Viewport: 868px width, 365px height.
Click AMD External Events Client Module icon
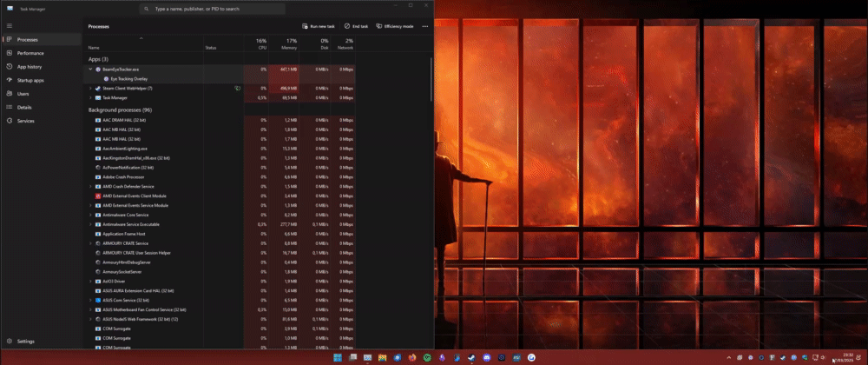pyautogui.click(x=98, y=196)
